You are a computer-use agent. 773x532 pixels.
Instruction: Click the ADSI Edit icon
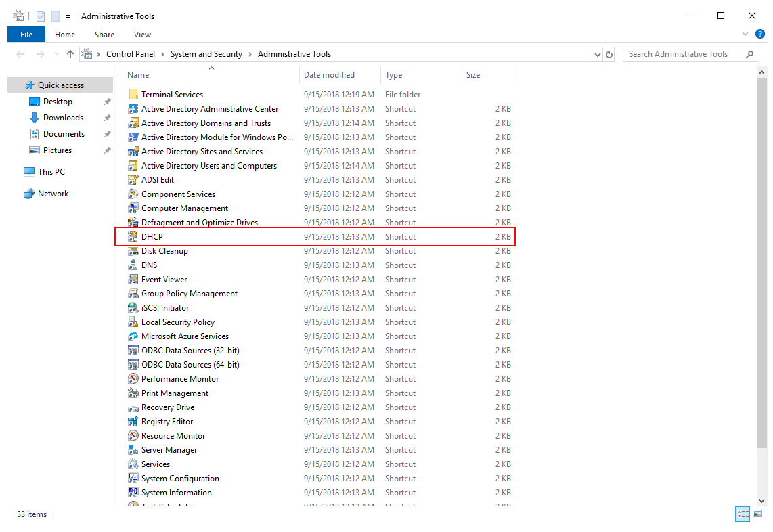pos(133,181)
